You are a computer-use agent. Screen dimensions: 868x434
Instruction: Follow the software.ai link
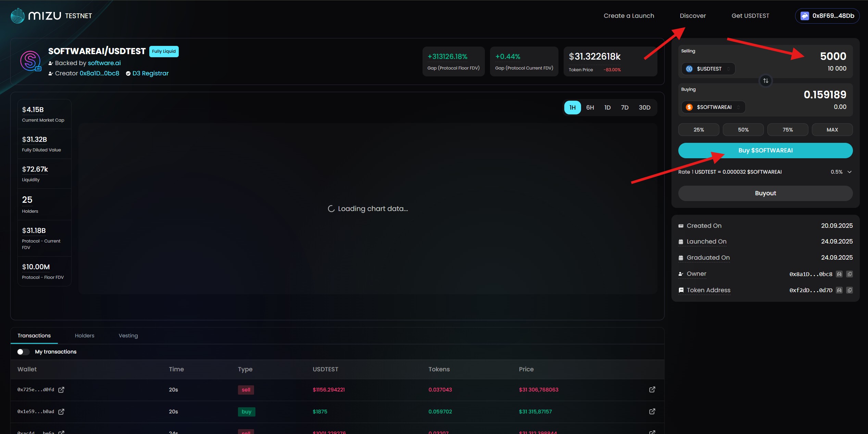tap(104, 63)
